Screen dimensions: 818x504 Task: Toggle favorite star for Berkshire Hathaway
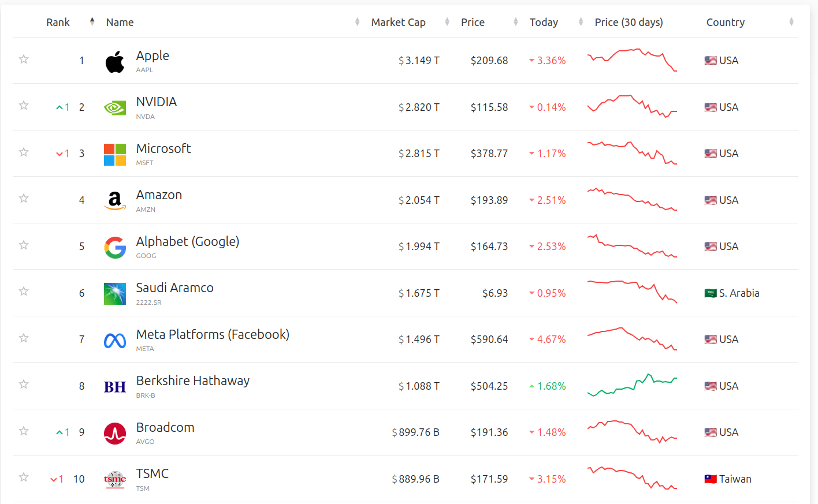coord(24,384)
